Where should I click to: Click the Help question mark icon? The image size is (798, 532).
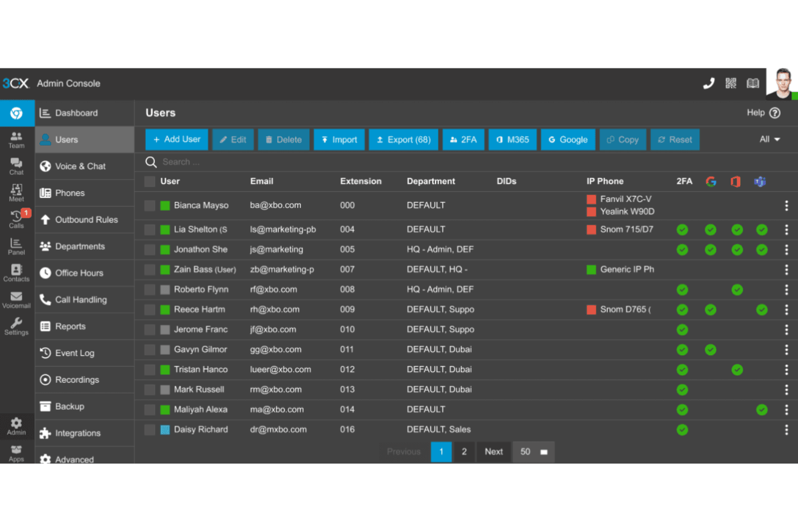pos(775,113)
